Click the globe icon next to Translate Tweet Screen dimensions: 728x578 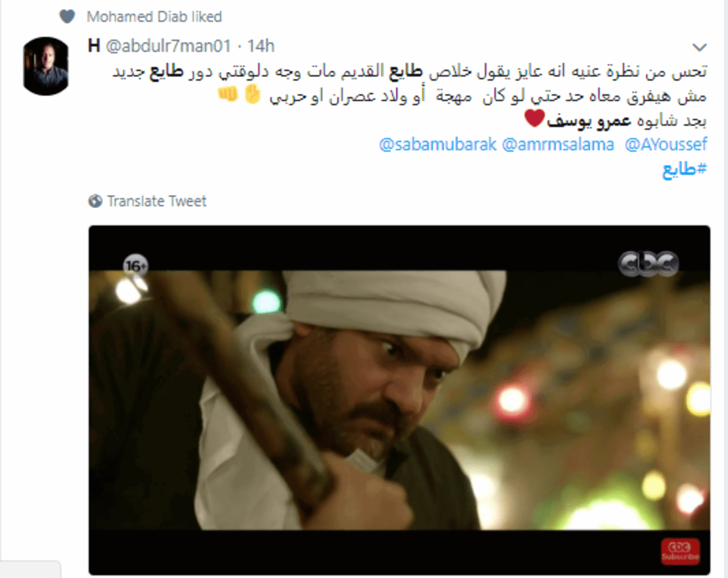coord(95,201)
